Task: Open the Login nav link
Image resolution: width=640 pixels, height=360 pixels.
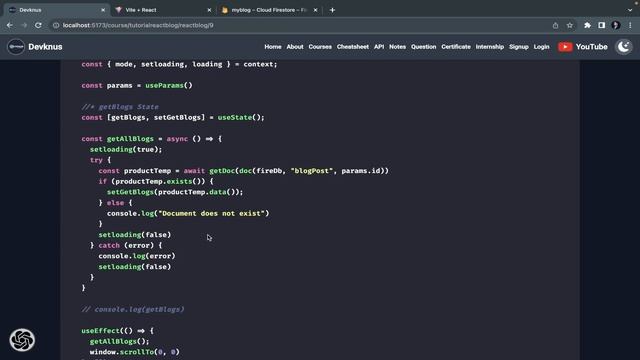Action: tap(541, 47)
